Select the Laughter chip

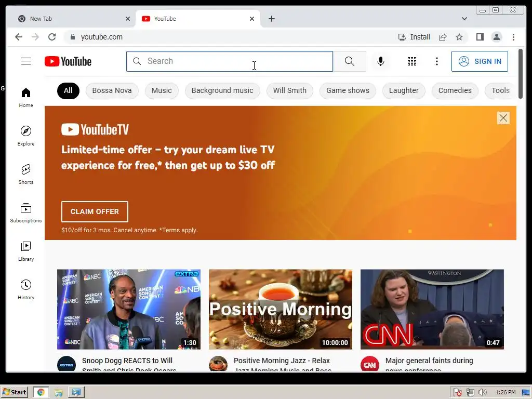tap(404, 90)
